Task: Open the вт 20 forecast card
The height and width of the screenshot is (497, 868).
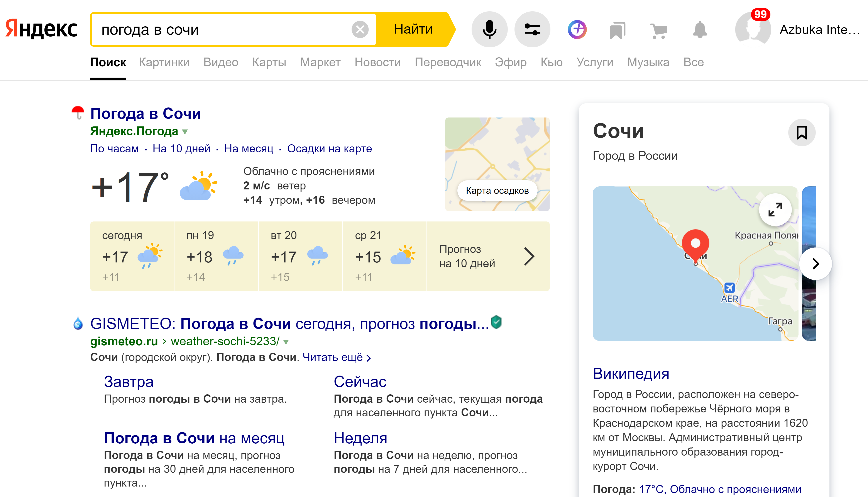Action: click(x=300, y=256)
